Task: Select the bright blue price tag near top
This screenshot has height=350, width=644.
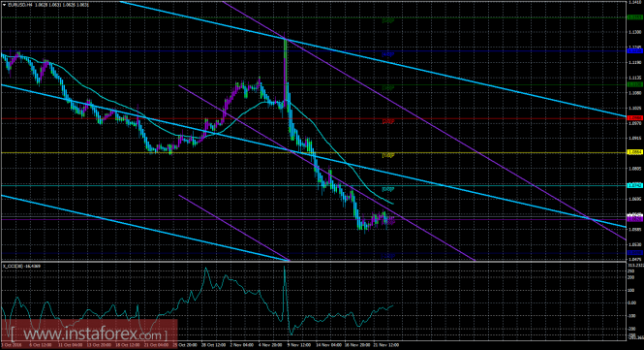Action: click(634, 50)
